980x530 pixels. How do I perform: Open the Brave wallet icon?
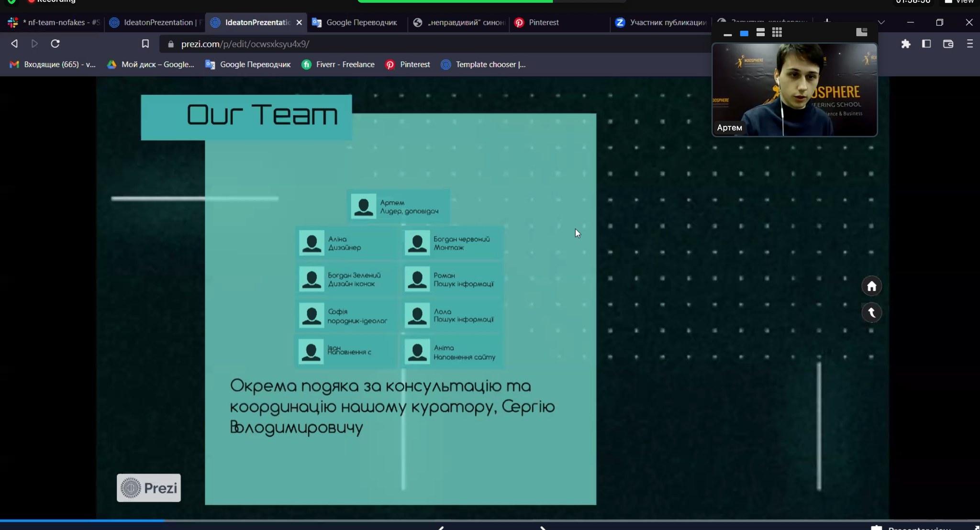click(x=948, y=44)
